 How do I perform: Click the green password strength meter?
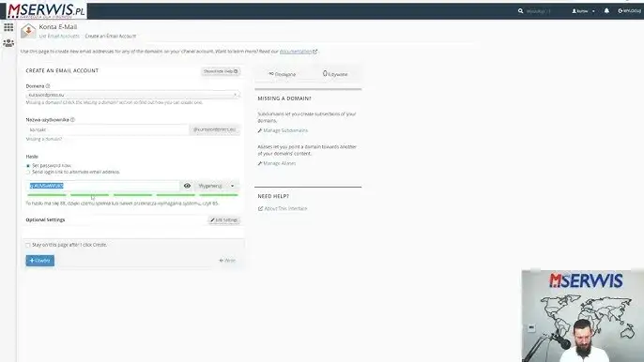point(132,195)
